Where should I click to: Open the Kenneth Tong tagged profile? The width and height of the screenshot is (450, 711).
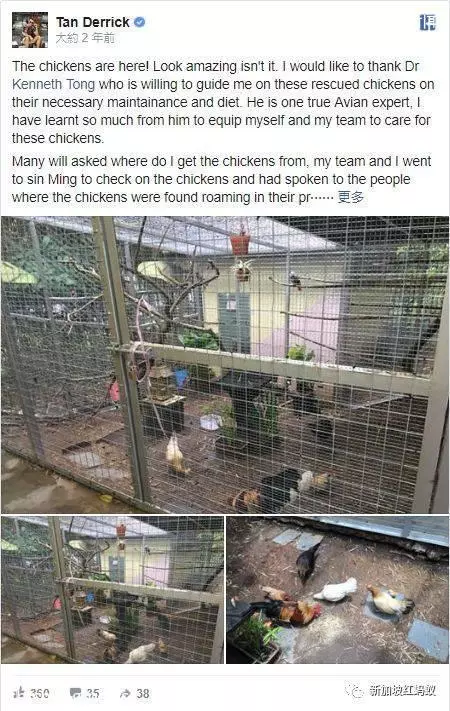(54, 84)
